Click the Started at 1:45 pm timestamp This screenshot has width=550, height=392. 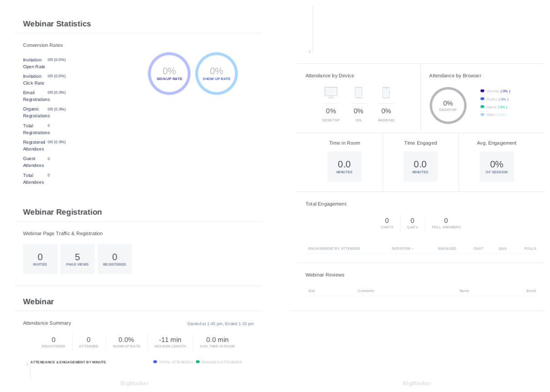coord(220,324)
